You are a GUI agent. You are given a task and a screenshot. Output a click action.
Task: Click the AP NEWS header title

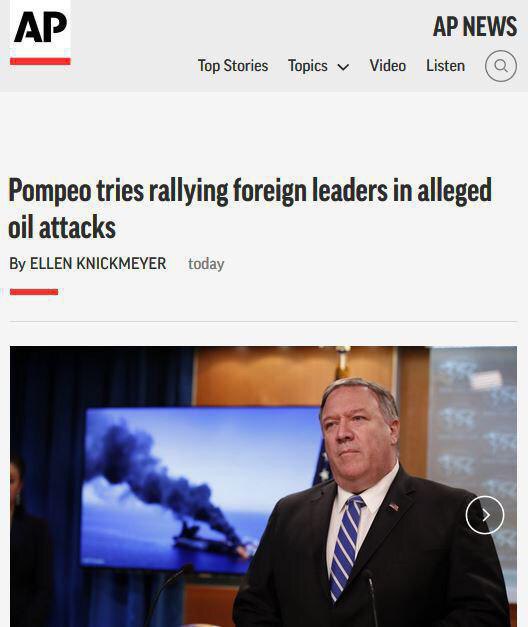click(x=475, y=26)
